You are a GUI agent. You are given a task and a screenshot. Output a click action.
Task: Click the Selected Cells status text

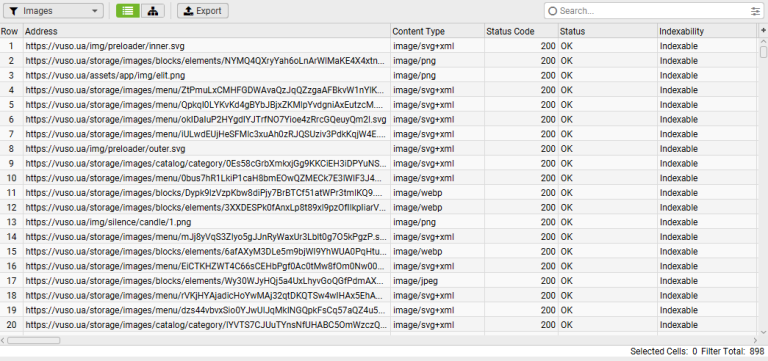(x=664, y=351)
